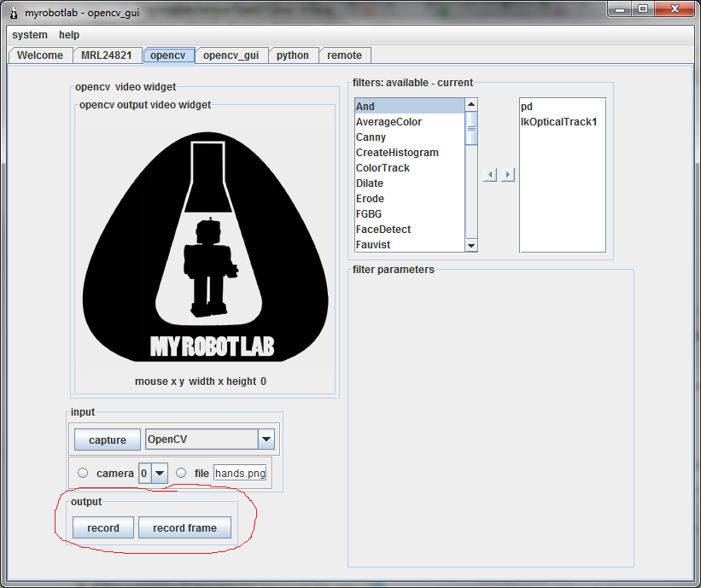The height and width of the screenshot is (588, 701).
Task: Select the Dilate filter
Action: pyautogui.click(x=410, y=183)
